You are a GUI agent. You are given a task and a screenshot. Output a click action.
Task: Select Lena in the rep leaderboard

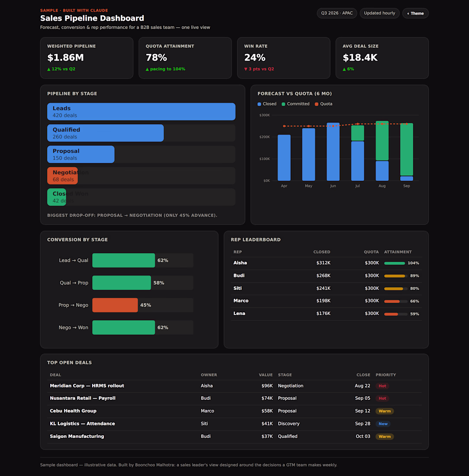239,314
